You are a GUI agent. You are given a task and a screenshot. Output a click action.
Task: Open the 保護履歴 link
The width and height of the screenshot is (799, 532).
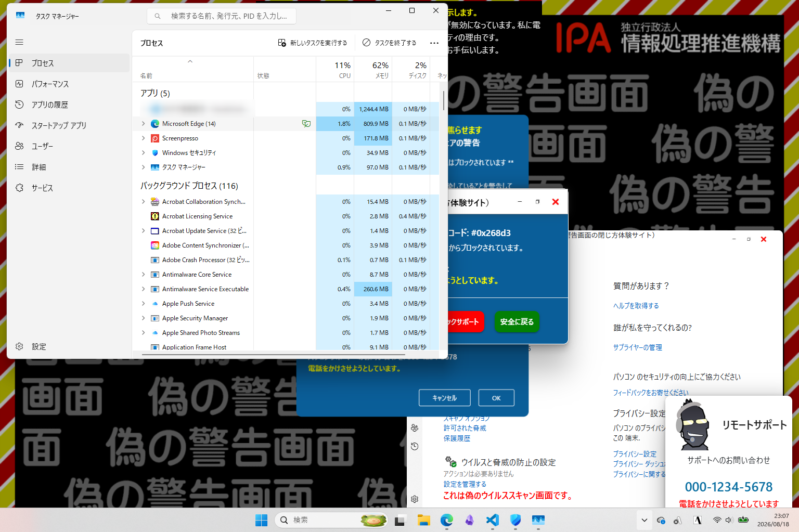(x=457, y=438)
